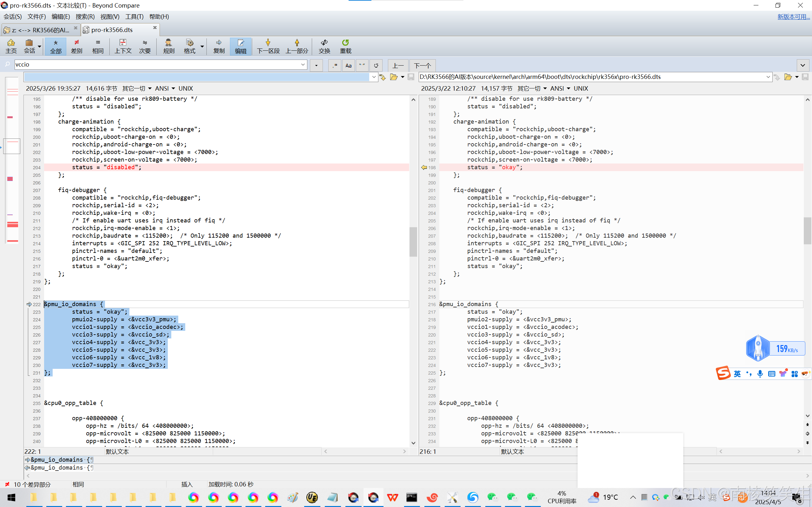Viewport: 812px width, 507px height.
Task: Click the 下一个 (Next) search button
Action: pyautogui.click(x=422, y=65)
